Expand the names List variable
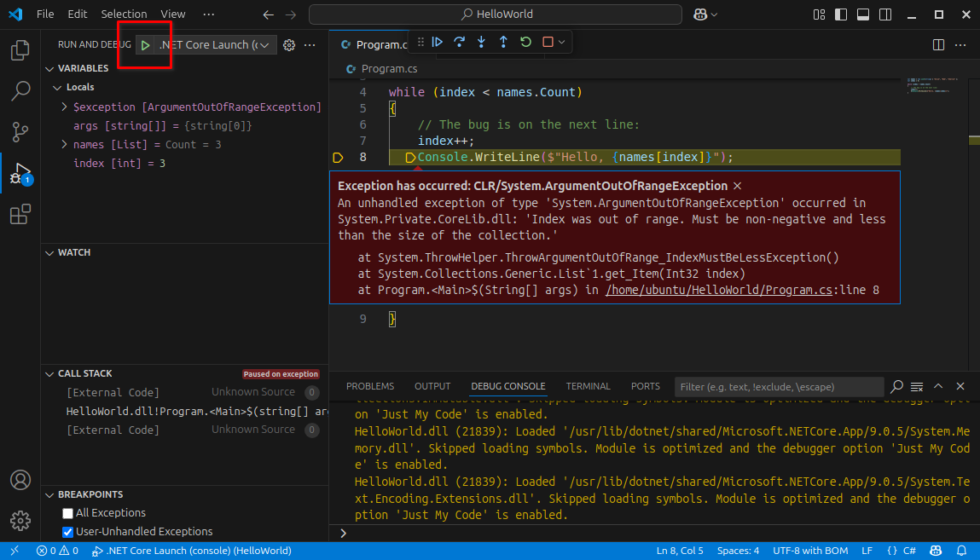 coord(64,144)
